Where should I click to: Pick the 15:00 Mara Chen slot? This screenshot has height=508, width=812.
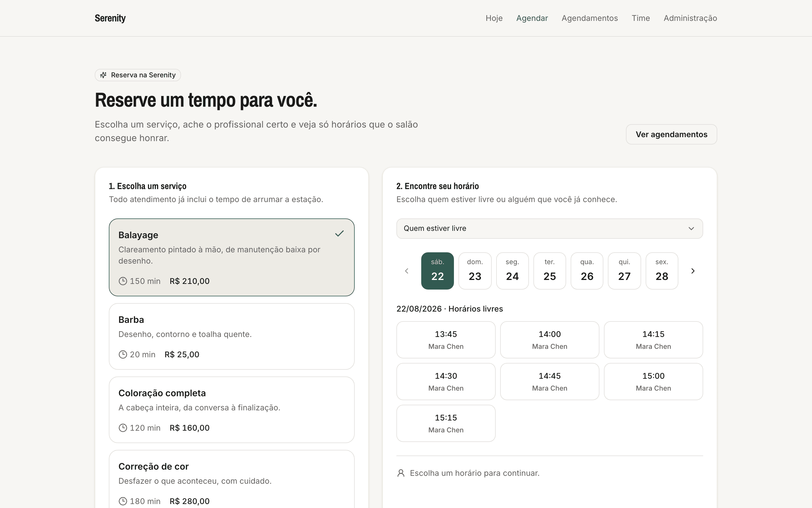(x=653, y=381)
